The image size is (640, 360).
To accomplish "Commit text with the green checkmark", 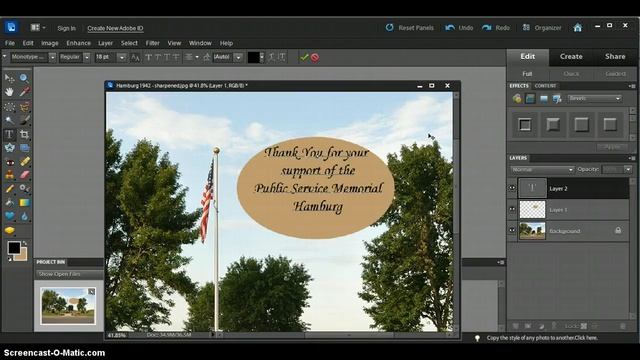I will (304, 58).
